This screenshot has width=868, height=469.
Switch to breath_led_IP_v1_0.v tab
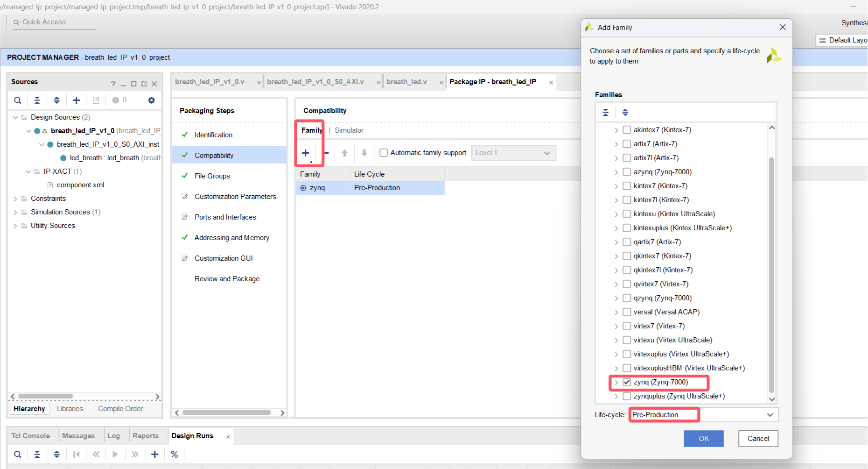pos(210,82)
